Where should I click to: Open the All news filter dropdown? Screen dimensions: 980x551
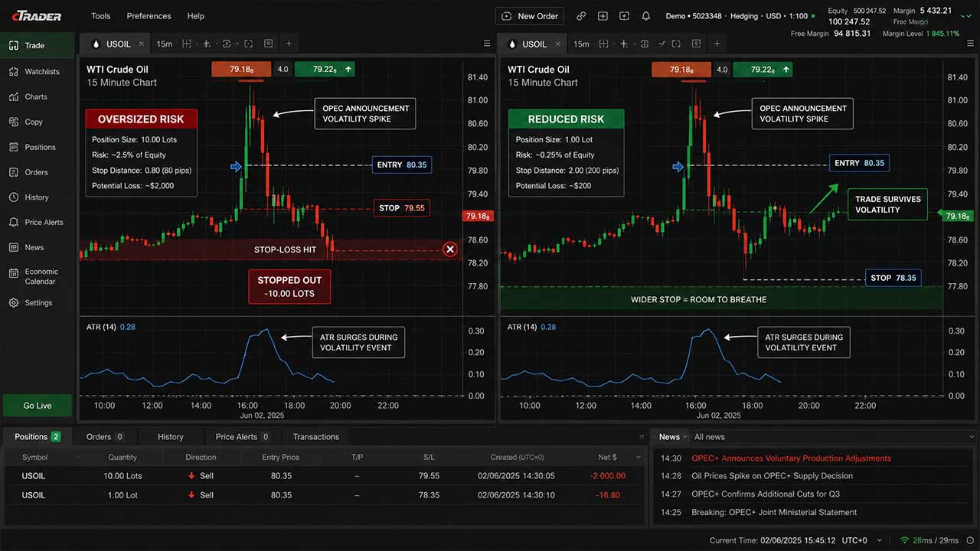point(832,437)
